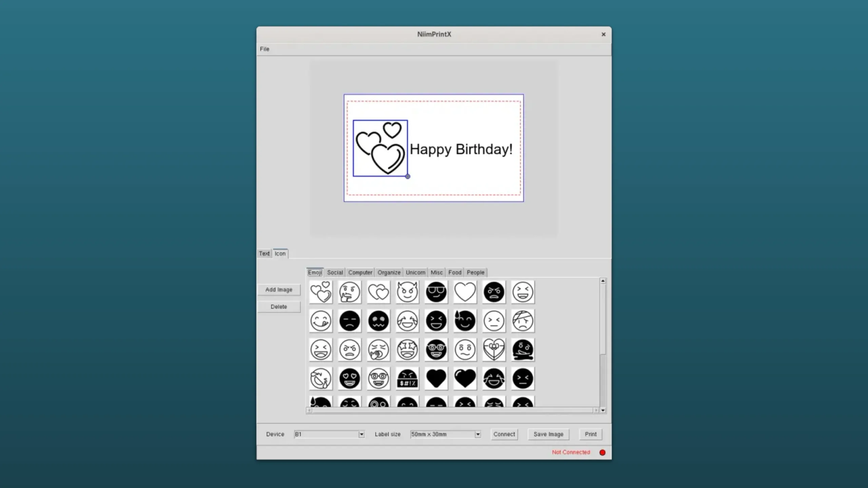Viewport: 868px width, 488px height.
Task: Choose the filled smiling face with sweat drop
Action: (x=465, y=321)
